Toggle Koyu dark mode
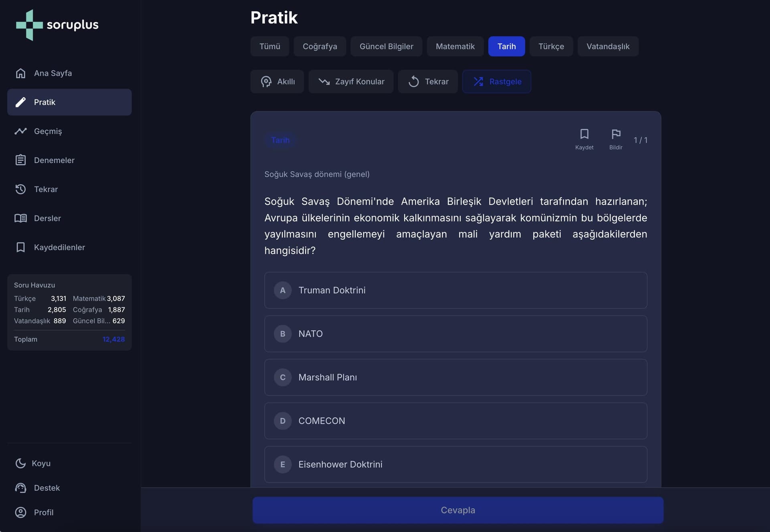 coord(41,463)
